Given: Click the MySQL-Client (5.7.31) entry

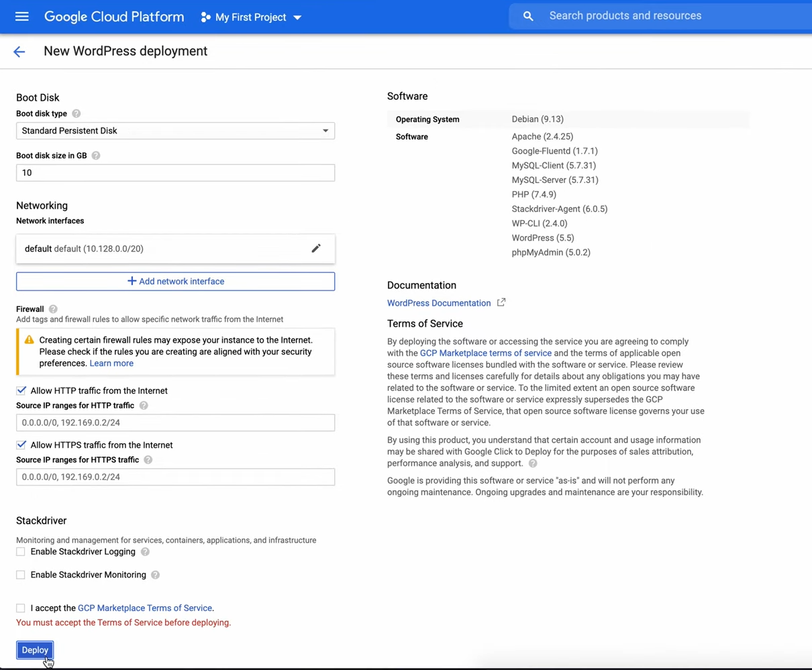Looking at the screenshot, I should 554,166.
